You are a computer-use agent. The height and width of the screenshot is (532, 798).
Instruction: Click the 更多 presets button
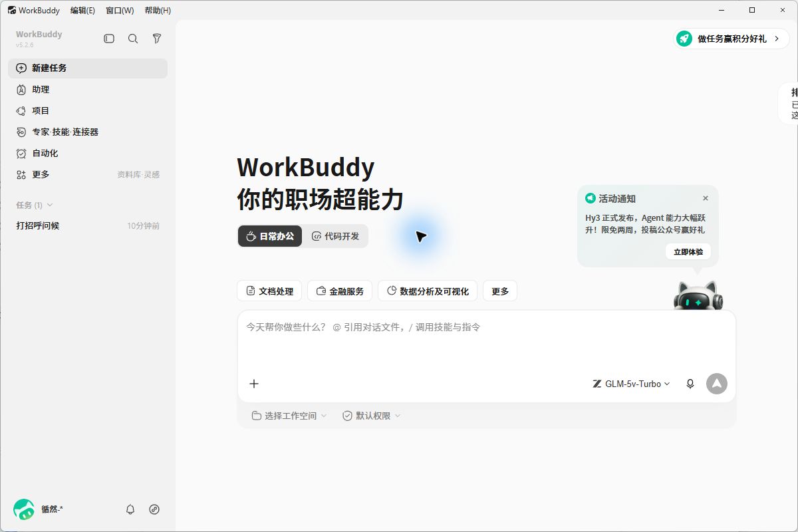pos(500,291)
